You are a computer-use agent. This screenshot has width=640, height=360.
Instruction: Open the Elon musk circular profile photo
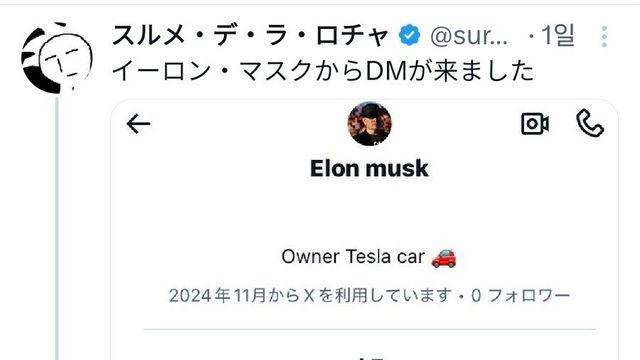click(369, 124)
